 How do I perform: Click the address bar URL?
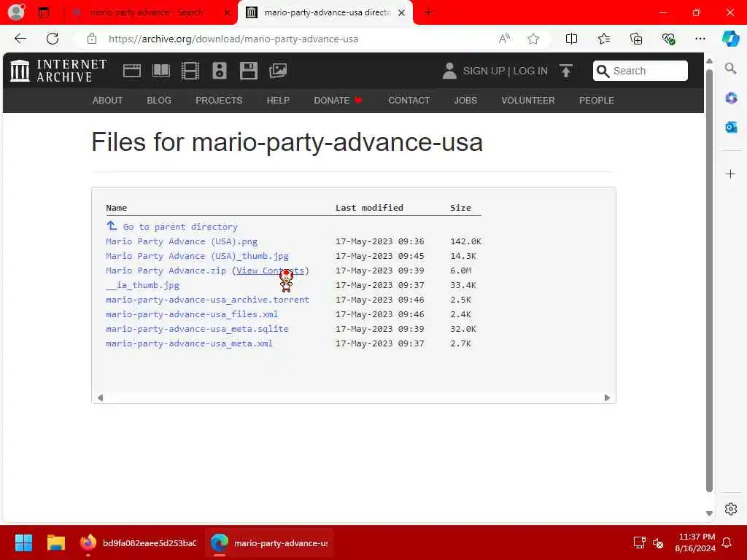(233, 39)
